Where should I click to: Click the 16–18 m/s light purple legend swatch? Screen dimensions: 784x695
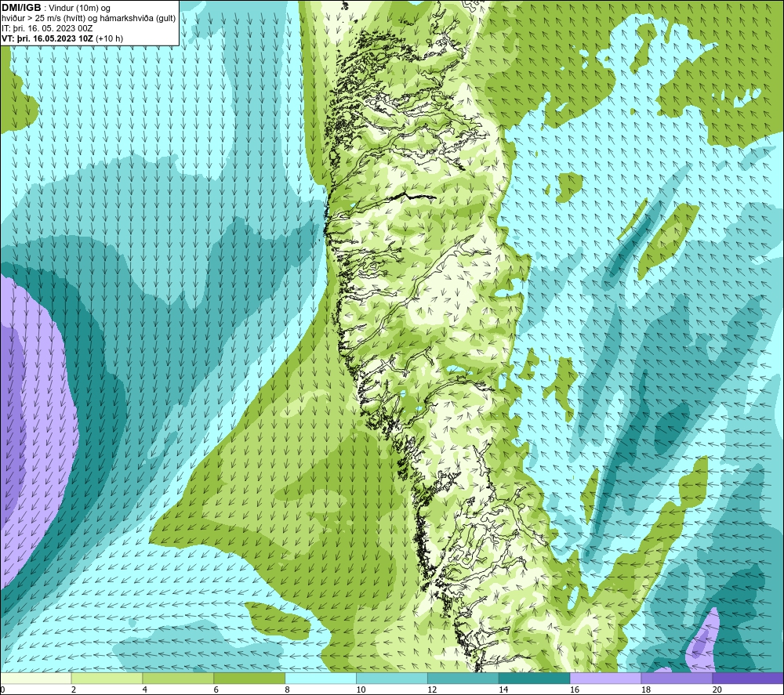click(x=605, y=679)
